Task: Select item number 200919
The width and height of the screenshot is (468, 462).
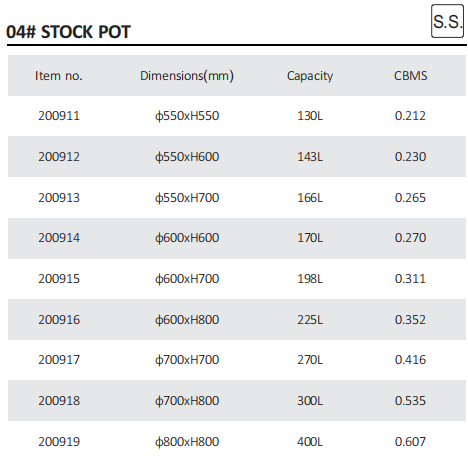Action: click(x=59, y=442)
